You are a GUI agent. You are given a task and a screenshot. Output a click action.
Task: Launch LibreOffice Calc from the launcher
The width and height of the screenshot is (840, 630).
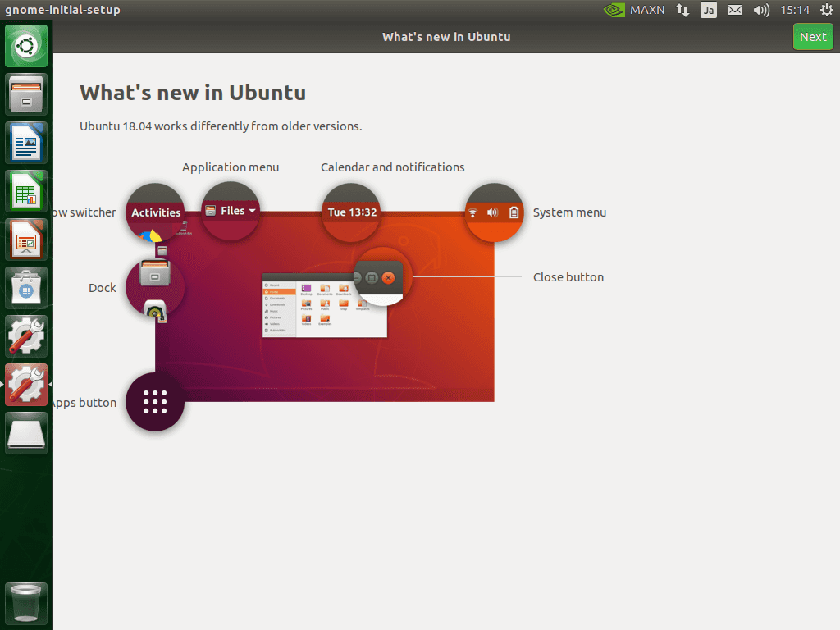click(26, 191)
